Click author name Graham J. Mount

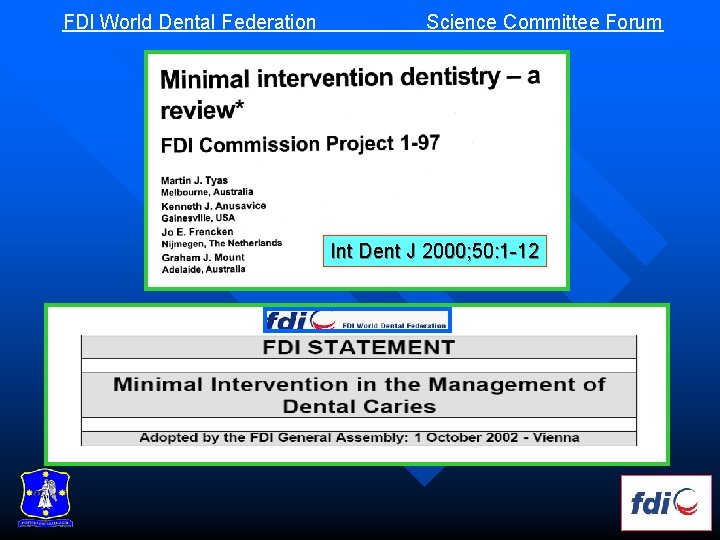pos(203,257)
